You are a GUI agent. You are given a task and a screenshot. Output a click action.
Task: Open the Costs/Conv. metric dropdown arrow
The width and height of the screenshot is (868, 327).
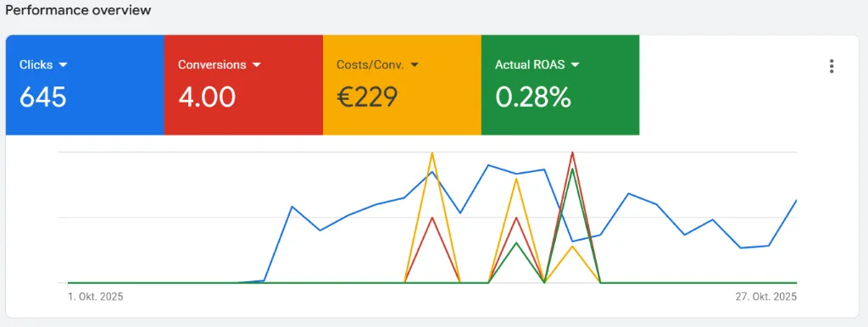414,64
